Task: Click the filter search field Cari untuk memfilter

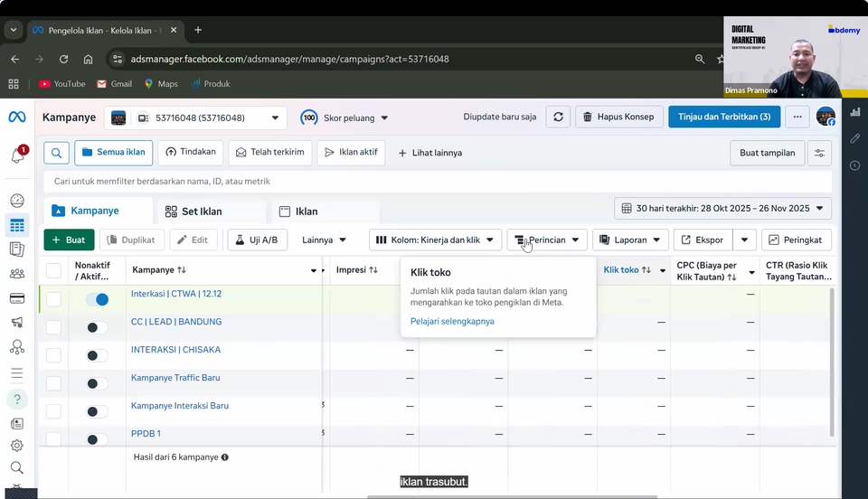Action: (438, 182)
